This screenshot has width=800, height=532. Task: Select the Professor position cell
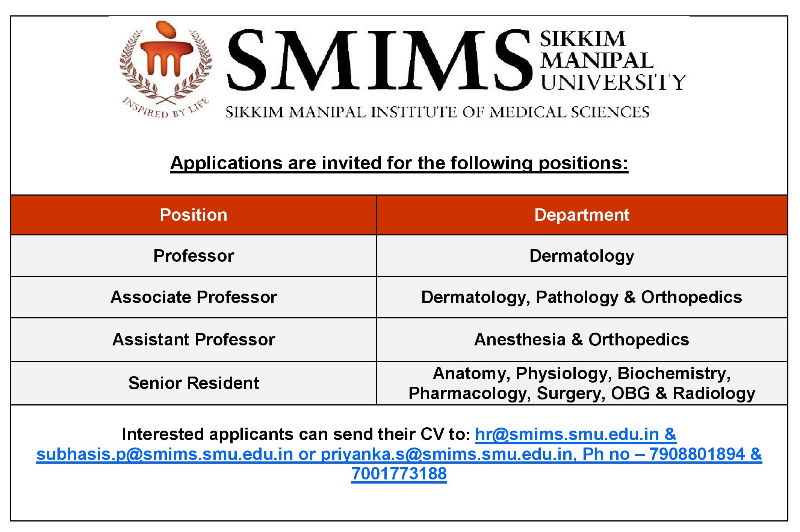click(194, 256)
